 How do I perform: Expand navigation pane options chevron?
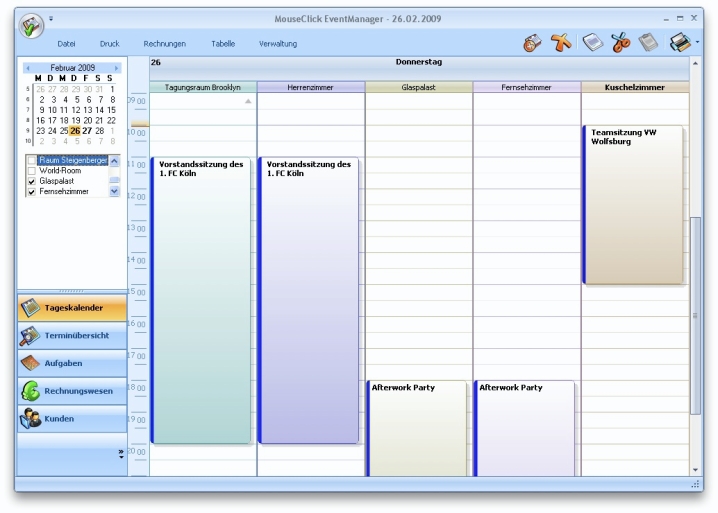coord(121,453)
